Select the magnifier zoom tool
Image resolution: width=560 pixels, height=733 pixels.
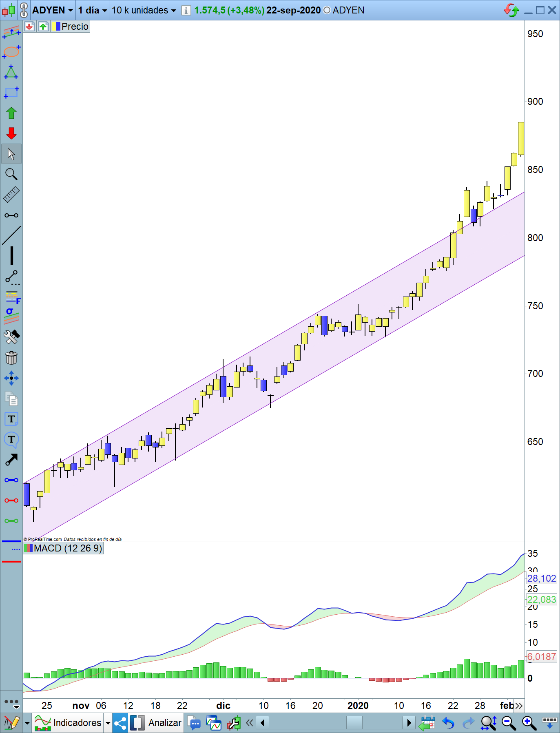point(11,174)
